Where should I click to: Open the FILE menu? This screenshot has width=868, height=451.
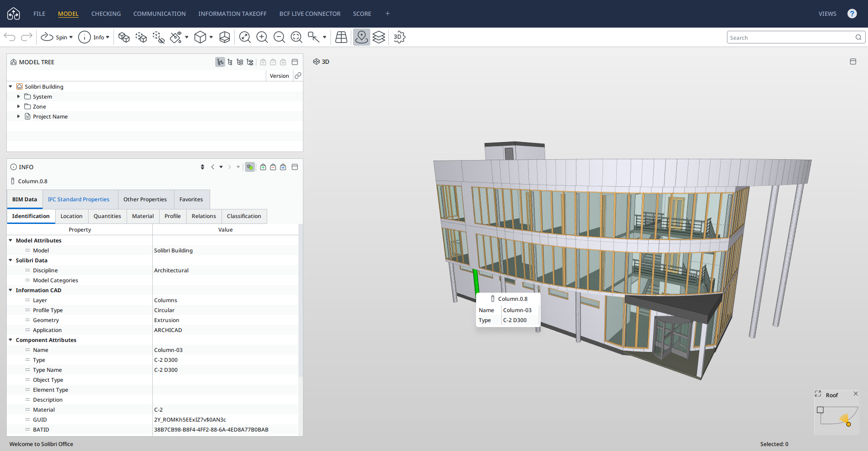[x=39, y=14]
